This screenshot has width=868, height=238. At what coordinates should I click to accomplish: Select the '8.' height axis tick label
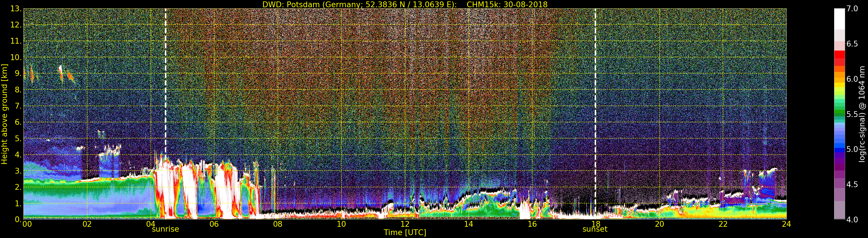pyautogui.click(x=18, y=90)
